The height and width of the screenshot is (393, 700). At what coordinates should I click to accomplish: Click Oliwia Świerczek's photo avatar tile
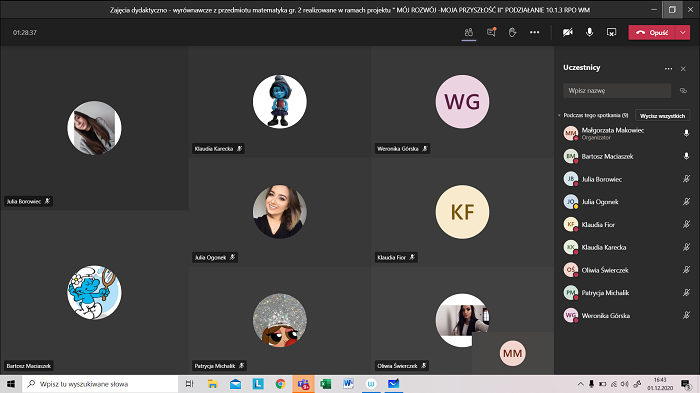(462, 320)
